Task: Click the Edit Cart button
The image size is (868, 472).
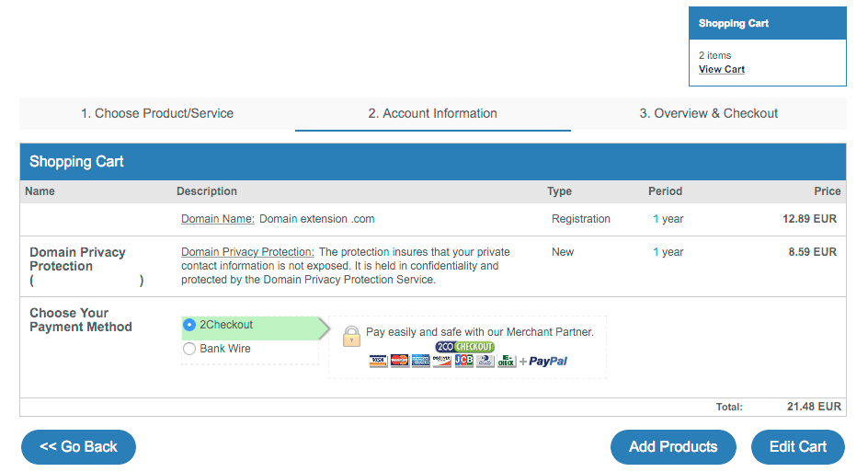Action: 797,447
